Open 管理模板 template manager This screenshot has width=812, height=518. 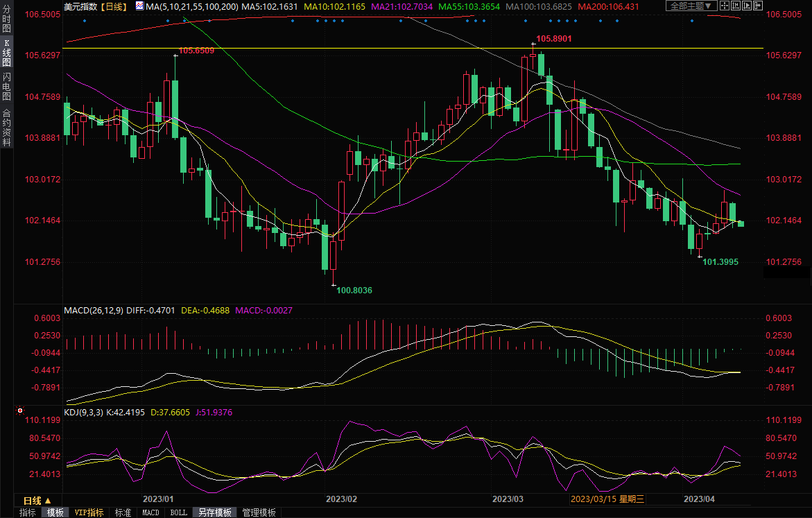pos(259,512)
